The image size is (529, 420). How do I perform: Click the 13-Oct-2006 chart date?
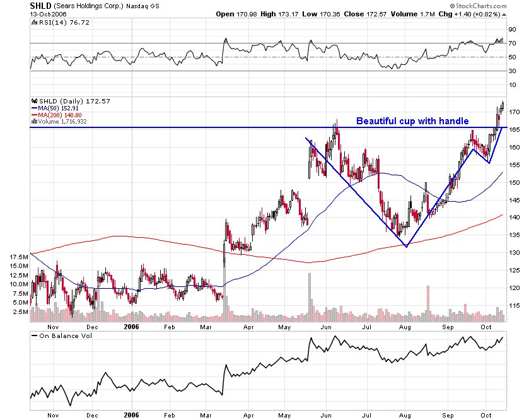(x=49, y=14)
